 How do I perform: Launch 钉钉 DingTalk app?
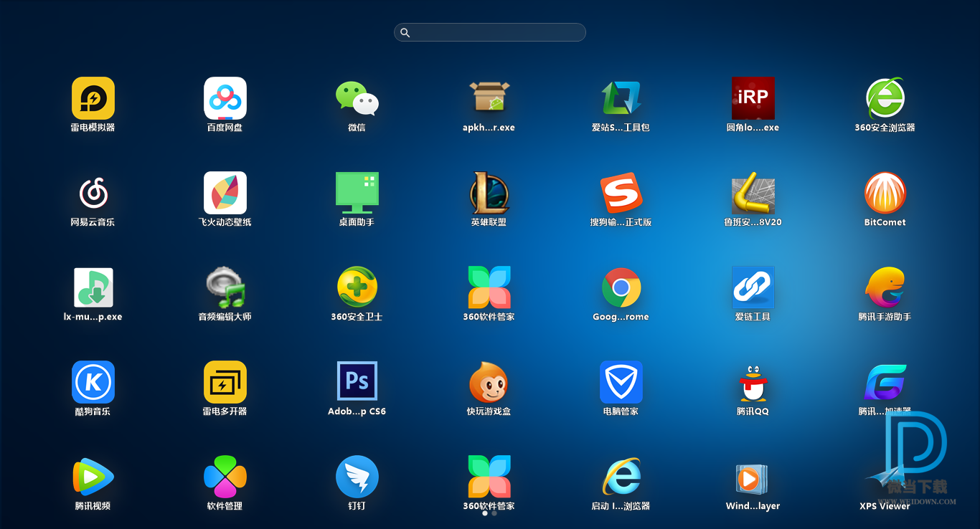[x=357, y=477]
